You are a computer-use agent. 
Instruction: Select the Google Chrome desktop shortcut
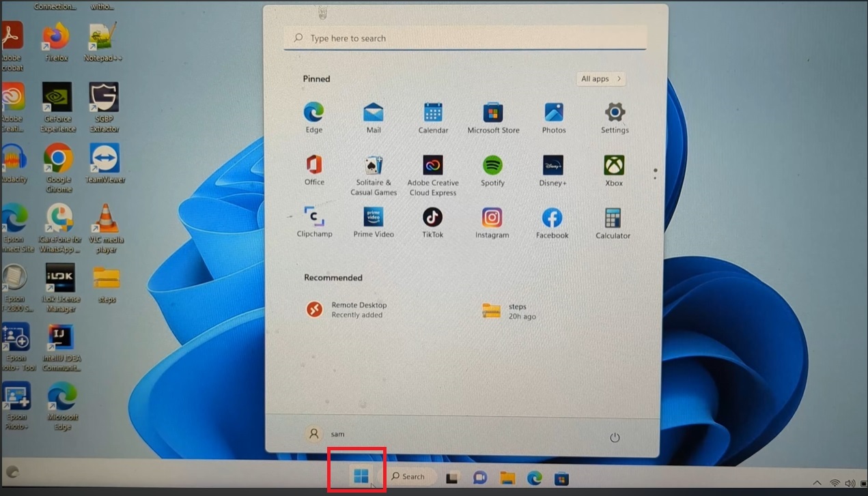pos(59,168)
